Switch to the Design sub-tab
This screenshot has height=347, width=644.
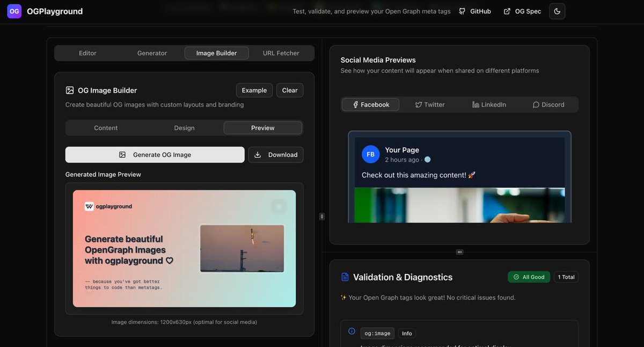(184, 128)
